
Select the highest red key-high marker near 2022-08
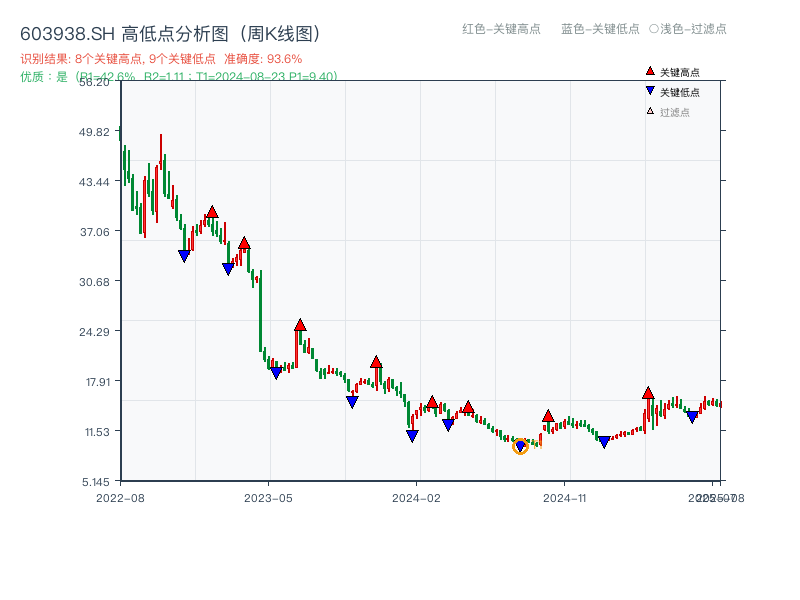coord(212,210)
